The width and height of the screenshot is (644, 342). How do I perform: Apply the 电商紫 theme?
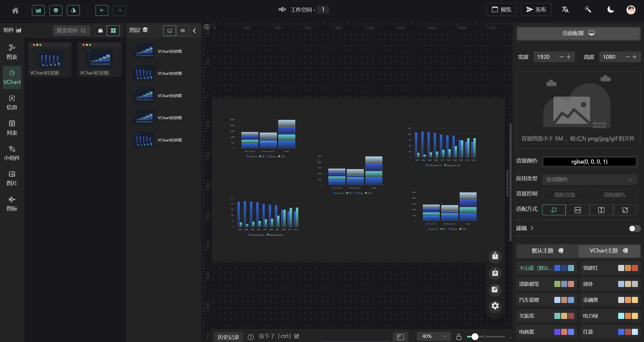tap(547, 332)
